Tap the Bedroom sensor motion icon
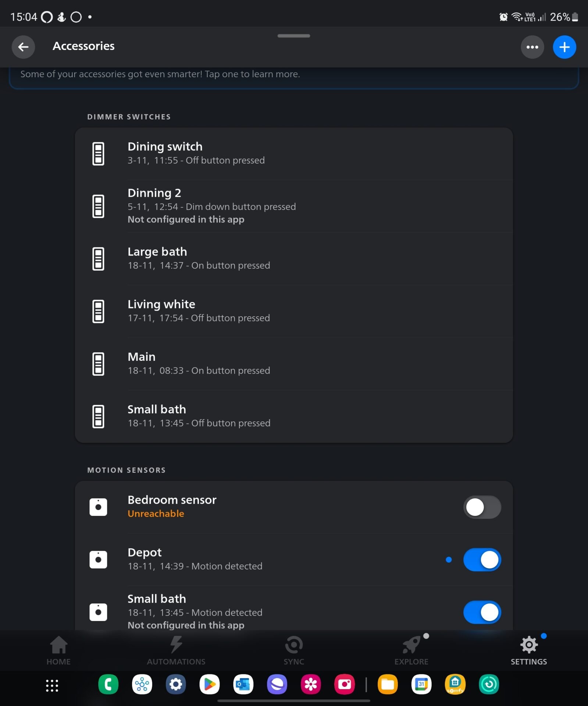This screenshot has height=706, width=588. 98,507
